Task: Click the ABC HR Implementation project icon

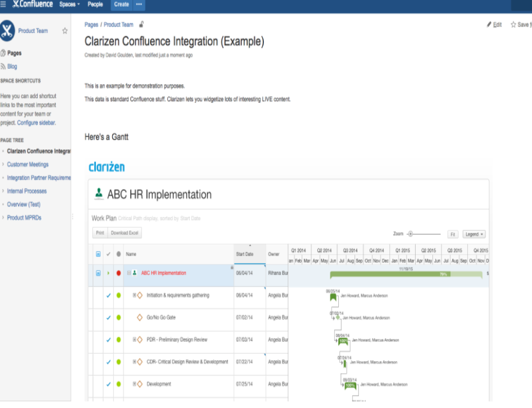Action: point(99,193)
